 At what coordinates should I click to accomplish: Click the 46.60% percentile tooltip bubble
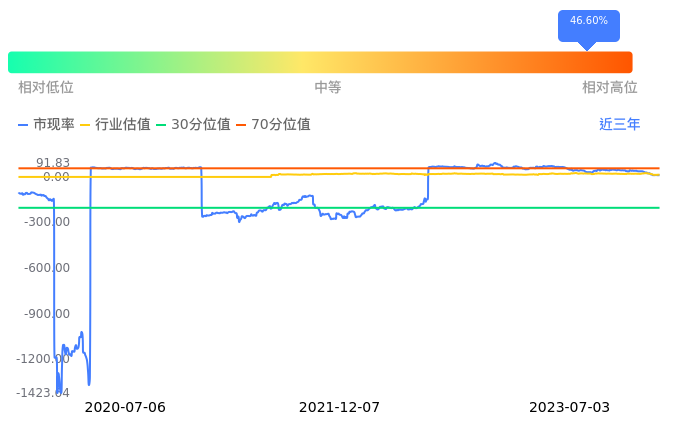(588, 22)
